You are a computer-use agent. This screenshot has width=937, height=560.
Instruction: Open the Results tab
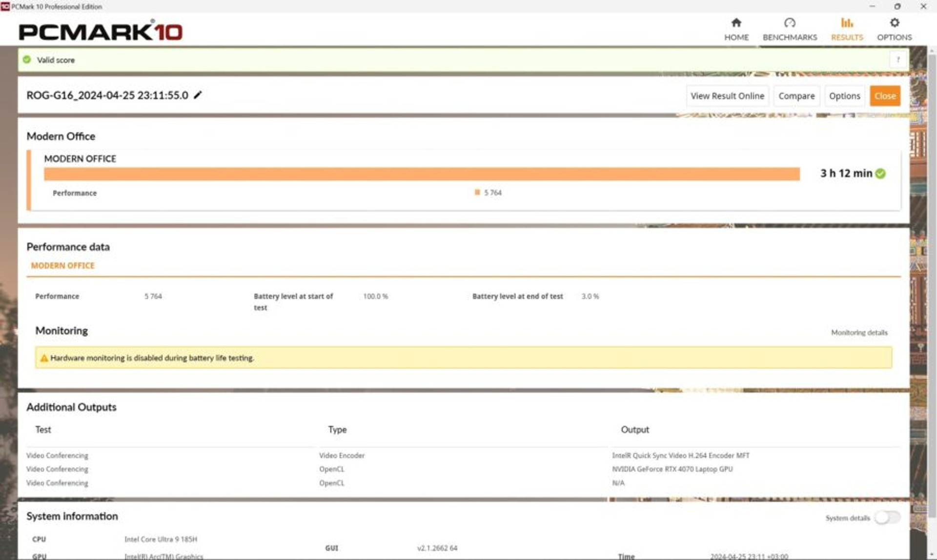tap(847, 29)
